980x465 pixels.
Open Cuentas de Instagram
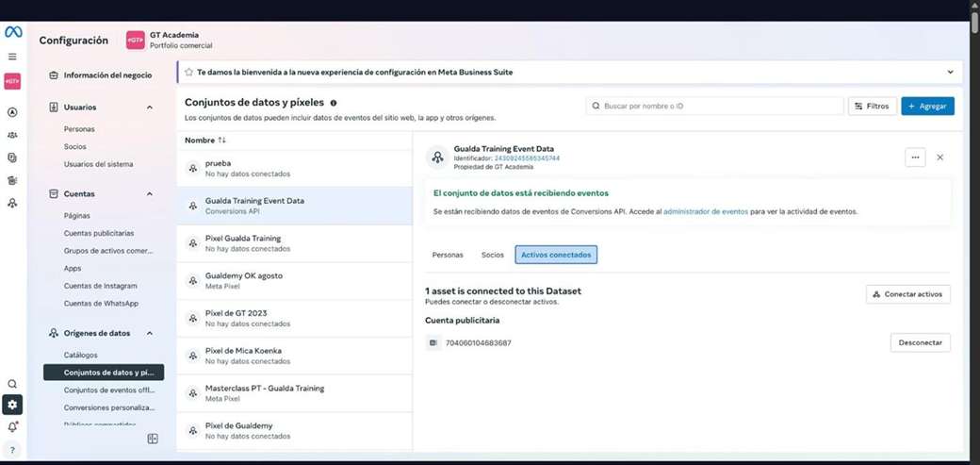pos(100,286)
